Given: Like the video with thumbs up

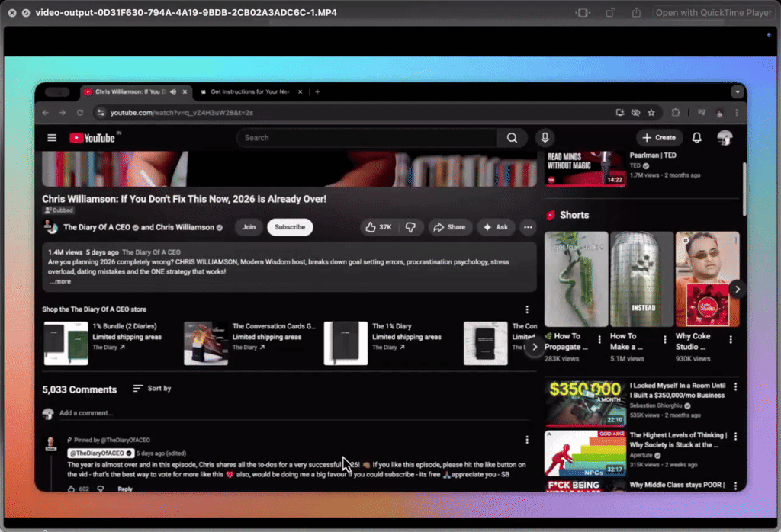Looking at the screenshot, I should coord(378,227).
